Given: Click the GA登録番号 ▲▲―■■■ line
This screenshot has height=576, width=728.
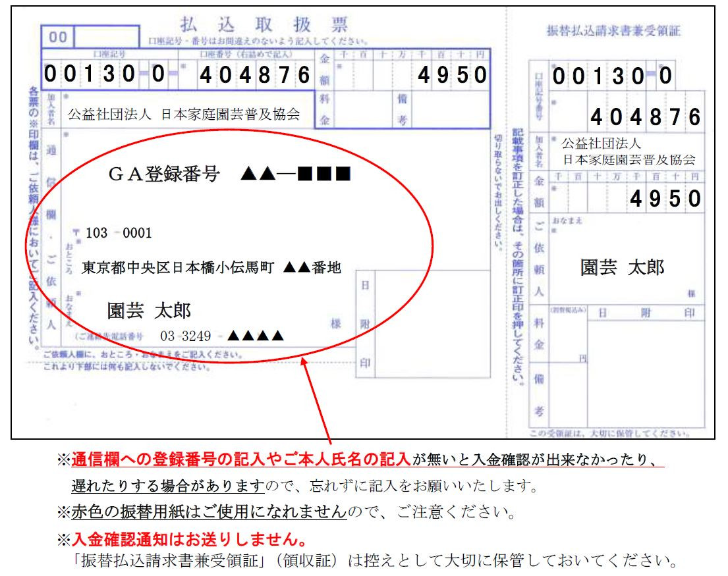Looking at the screenshot, I should (229, 174).
